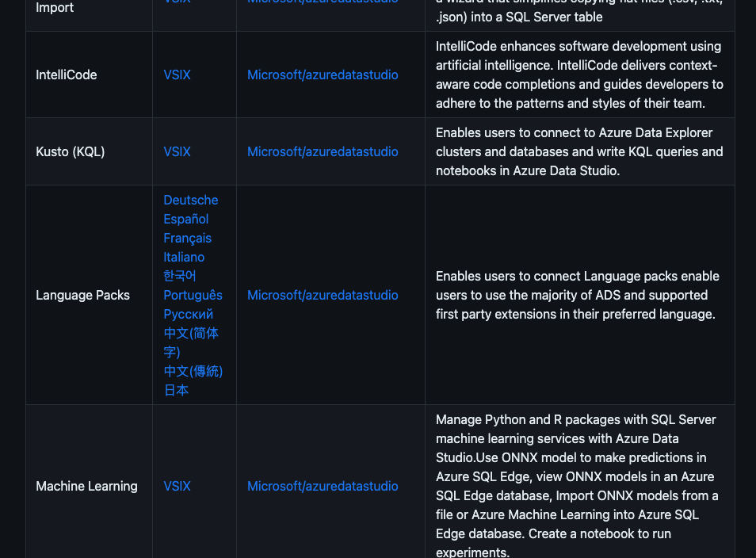
Task: Open the 中文(傳統) language pack link
Action: click(193, 372)
